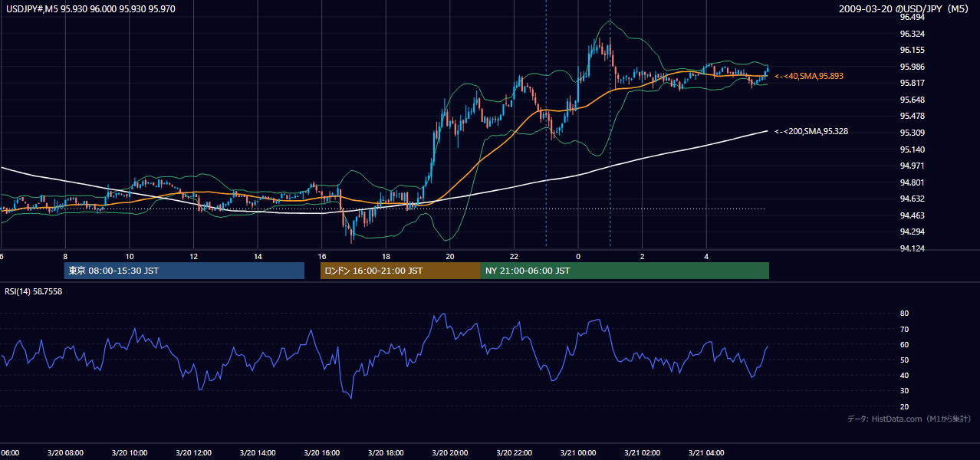
Task: Click price axis value 94.124
Action: [x=911, y=248]
